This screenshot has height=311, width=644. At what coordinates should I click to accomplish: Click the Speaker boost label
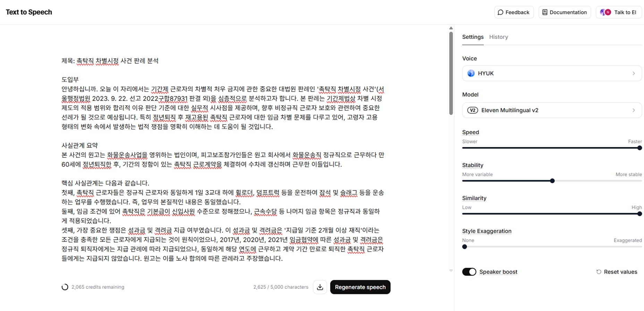[498, 272]
